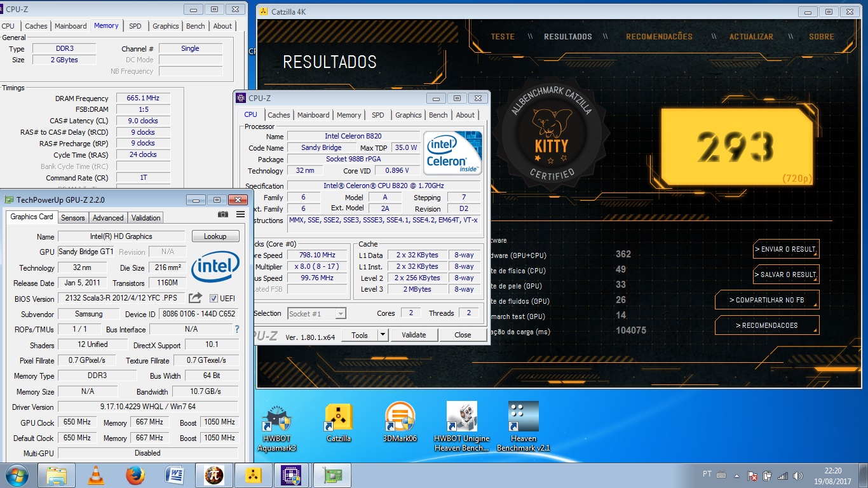Click COMPARTILHAR NO FB button
This screenshot has height=488, width=868.
click(x=766, y=300)
